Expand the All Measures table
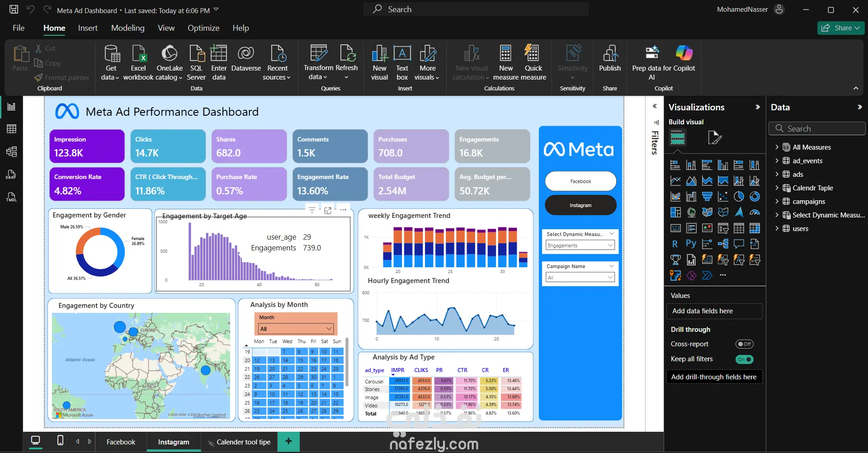The width and height of the screenshot is (868, 453). point(777,147)
